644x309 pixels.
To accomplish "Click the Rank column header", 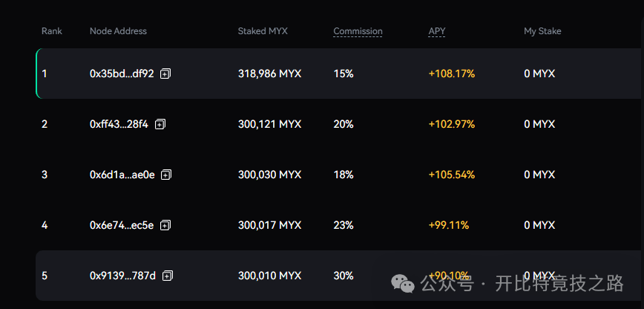I will tap(52, 31).
